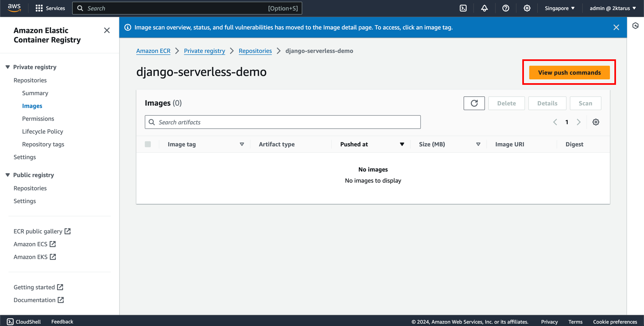Open Permissions in the sidebar
Viewport: 644px width, 326px height.
coord(38,118)
